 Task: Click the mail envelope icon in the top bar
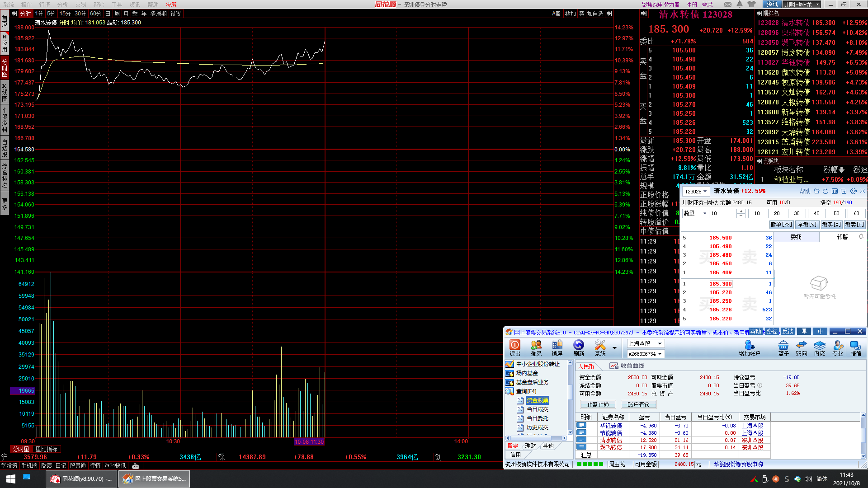pos(727,5)
